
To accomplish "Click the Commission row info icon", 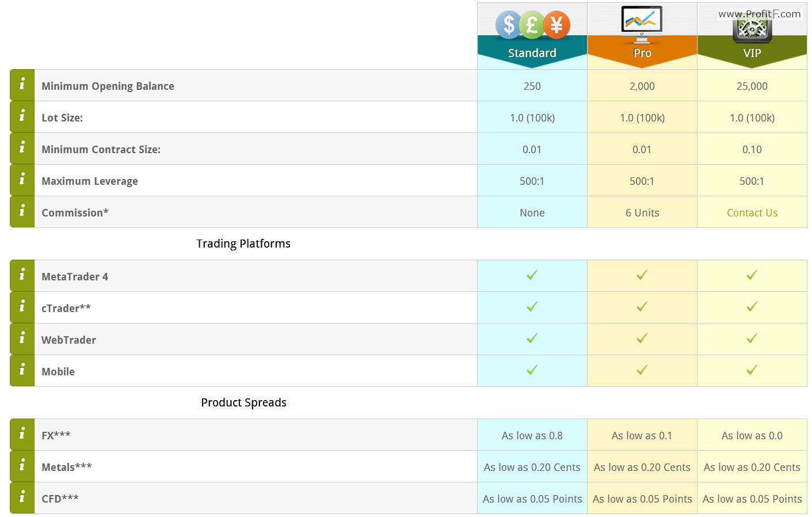I will (x=22, y=212).
